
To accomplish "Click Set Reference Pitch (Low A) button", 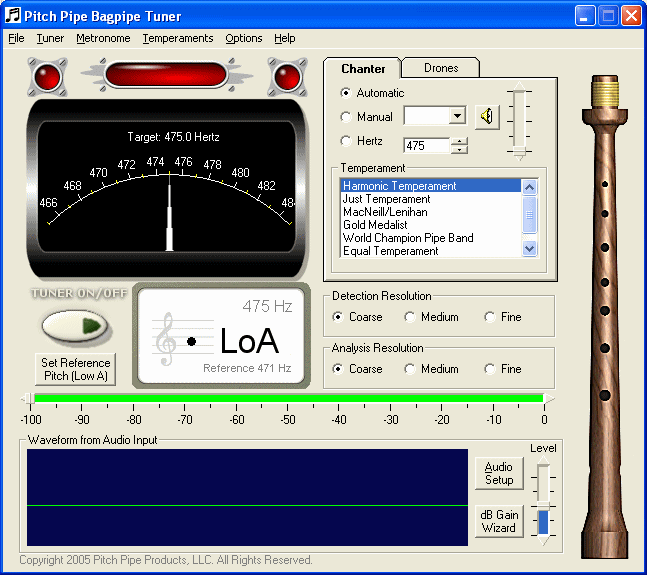I will pyautogui.click(x=74, y=369).
